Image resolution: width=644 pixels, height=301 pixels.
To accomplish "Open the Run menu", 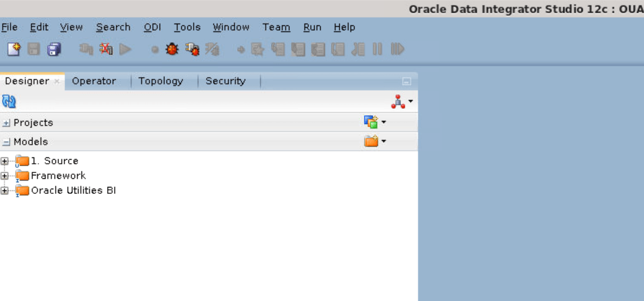I will 312,27.
